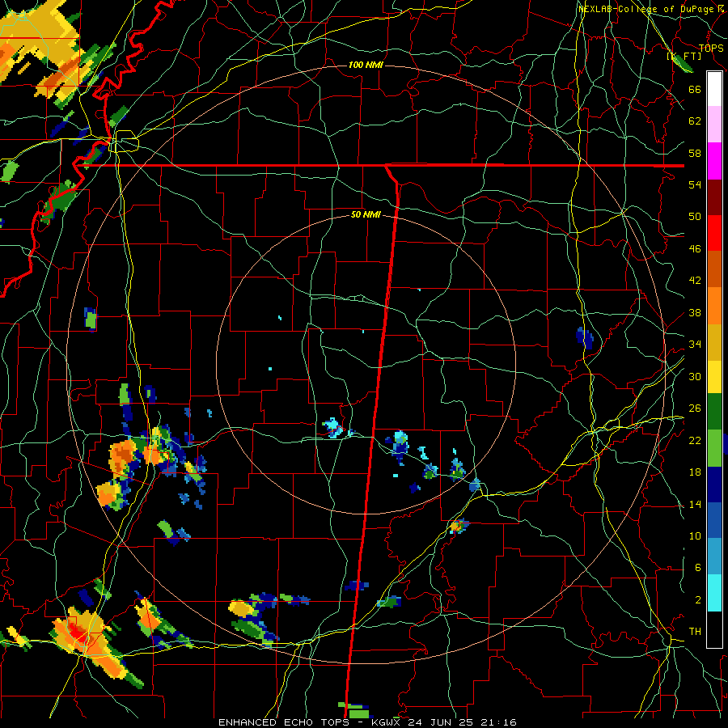
Task: Click the legend value '34'
Action: (x=695, y=344)
